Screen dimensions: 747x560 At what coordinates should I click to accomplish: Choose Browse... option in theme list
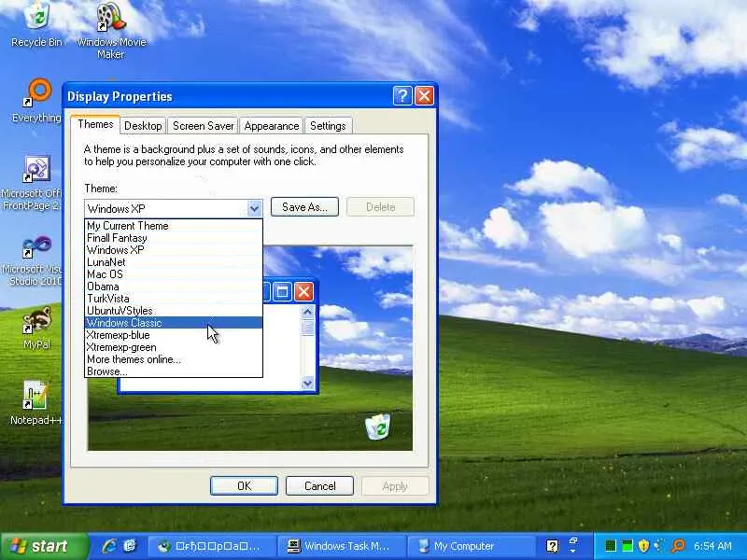click(174, 371)
